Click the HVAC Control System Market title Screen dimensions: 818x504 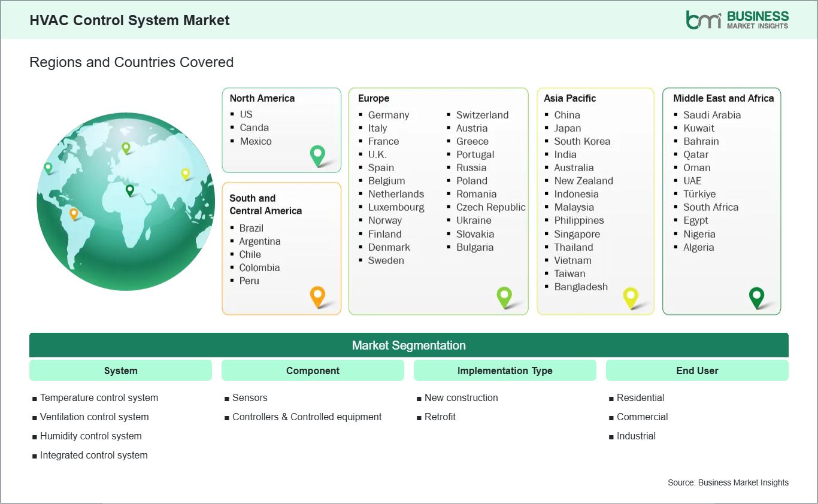129,20
